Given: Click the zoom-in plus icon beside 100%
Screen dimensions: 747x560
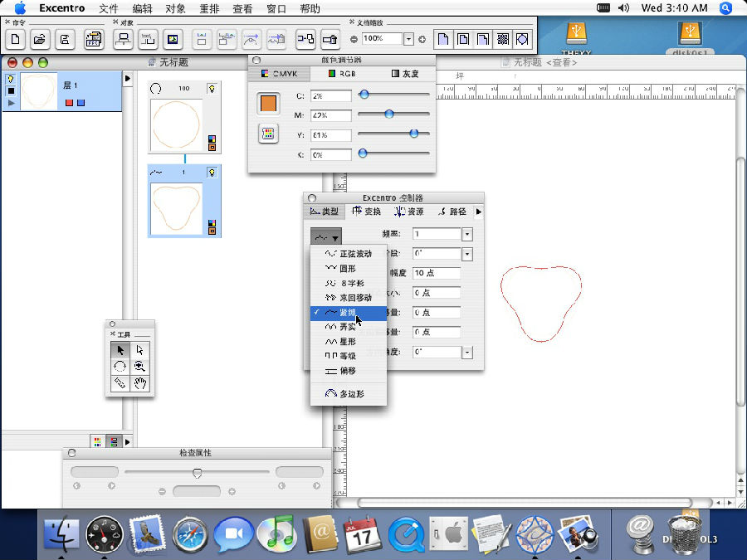Looking at the screenshot, I should click(x=422, y=39).
